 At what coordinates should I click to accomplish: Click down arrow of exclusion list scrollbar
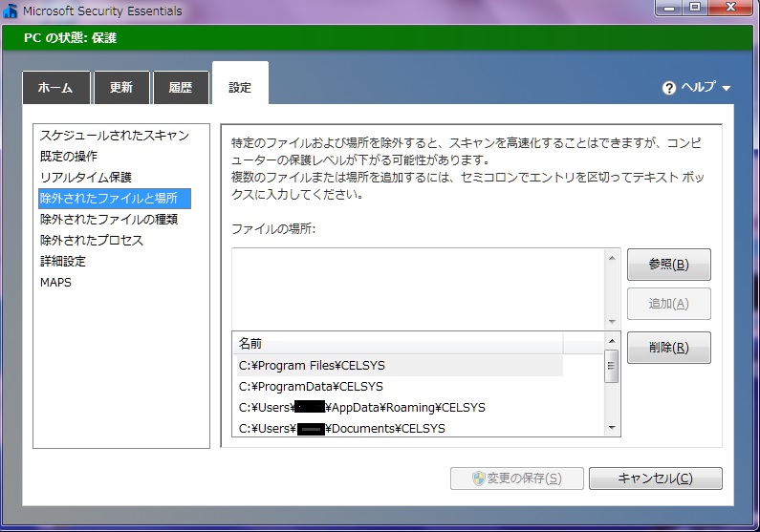click(612, 428)
